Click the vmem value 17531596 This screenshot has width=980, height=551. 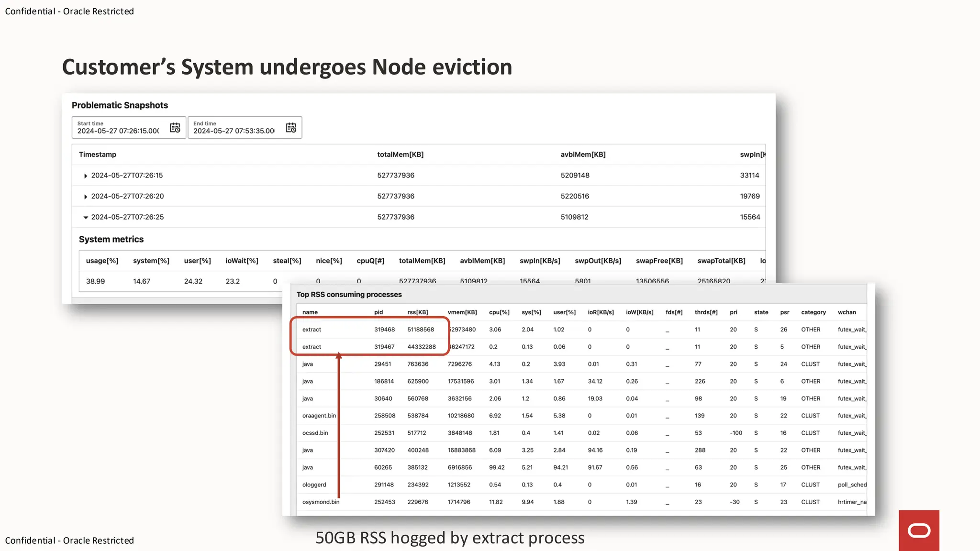tap(461, 381)
